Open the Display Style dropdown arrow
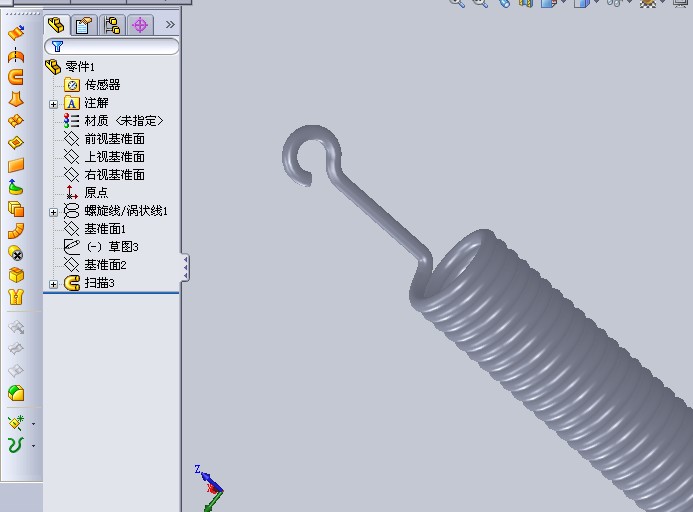This screenshot has width=693, height=512. (597, 3)
